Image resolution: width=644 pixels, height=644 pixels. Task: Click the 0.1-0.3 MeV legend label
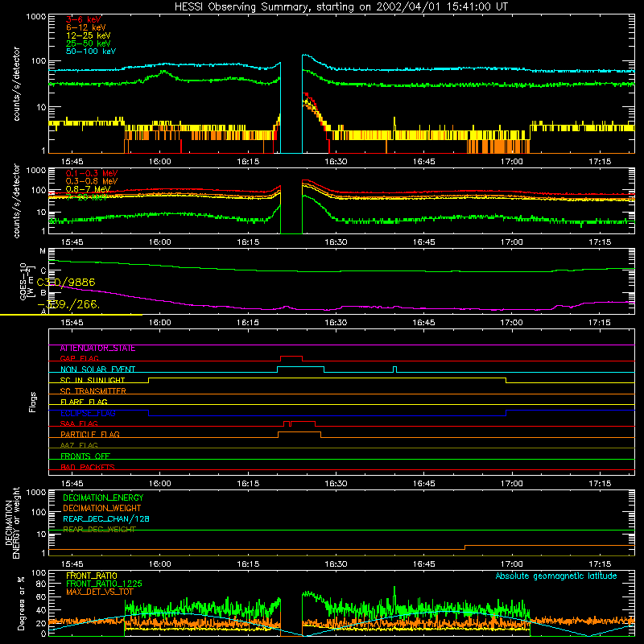pos(92,173)
